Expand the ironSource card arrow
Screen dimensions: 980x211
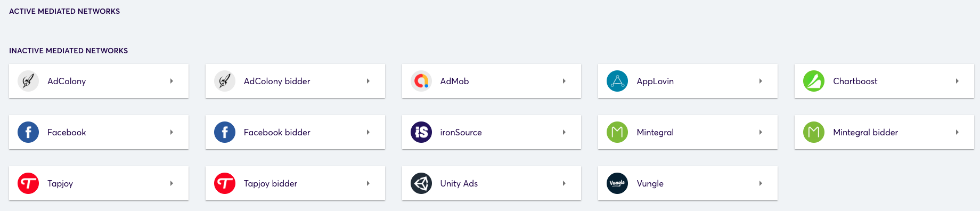point(564,132)
